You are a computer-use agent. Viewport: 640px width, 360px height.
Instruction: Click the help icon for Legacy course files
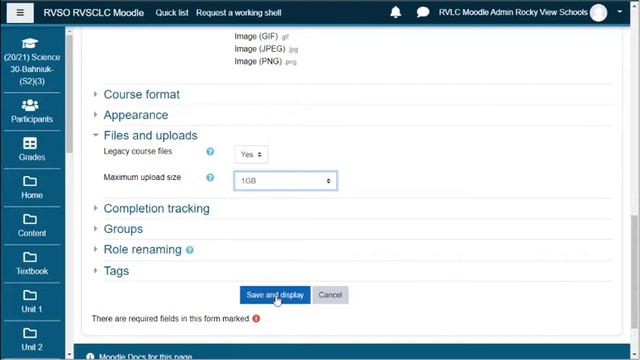[210, 151]
